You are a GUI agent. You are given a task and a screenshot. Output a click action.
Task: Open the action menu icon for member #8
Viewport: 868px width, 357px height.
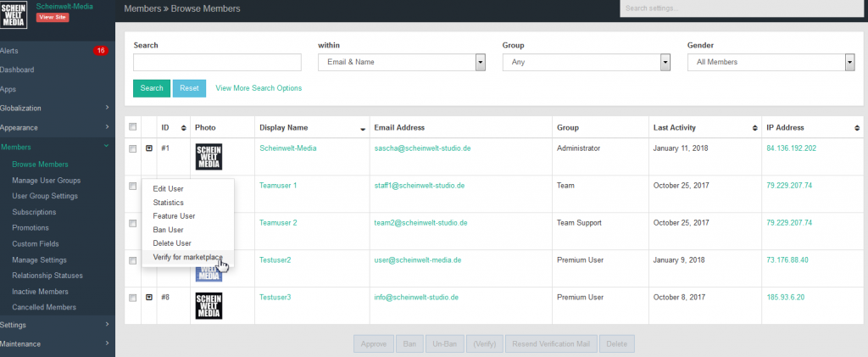pyautogui.click(x=149, y=298)
